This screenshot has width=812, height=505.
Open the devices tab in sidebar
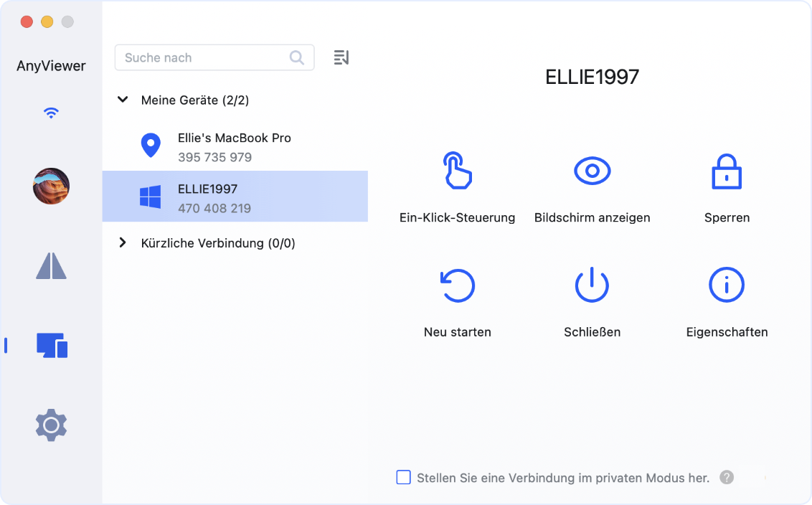click(52, 346)
